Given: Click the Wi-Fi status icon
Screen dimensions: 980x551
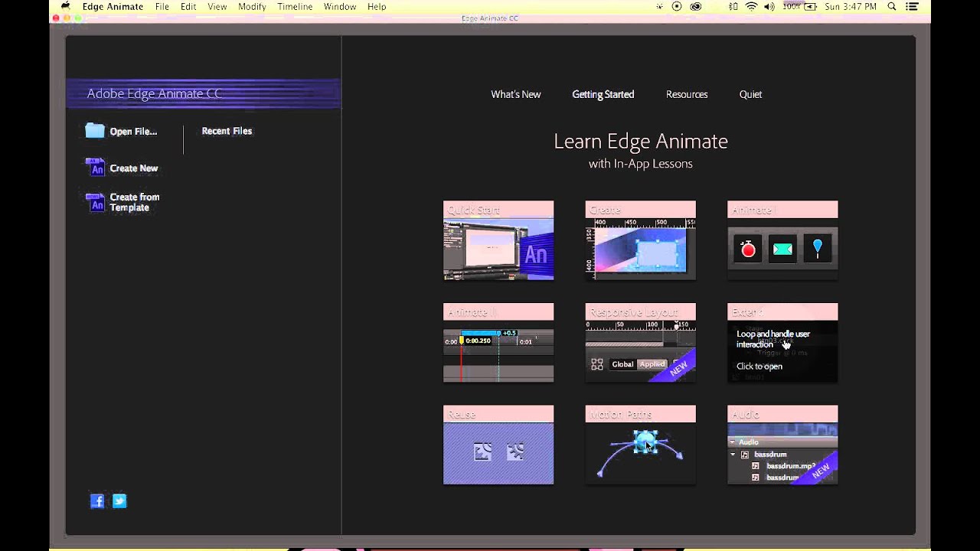Looking at the screenshot, I should point(751,6).
